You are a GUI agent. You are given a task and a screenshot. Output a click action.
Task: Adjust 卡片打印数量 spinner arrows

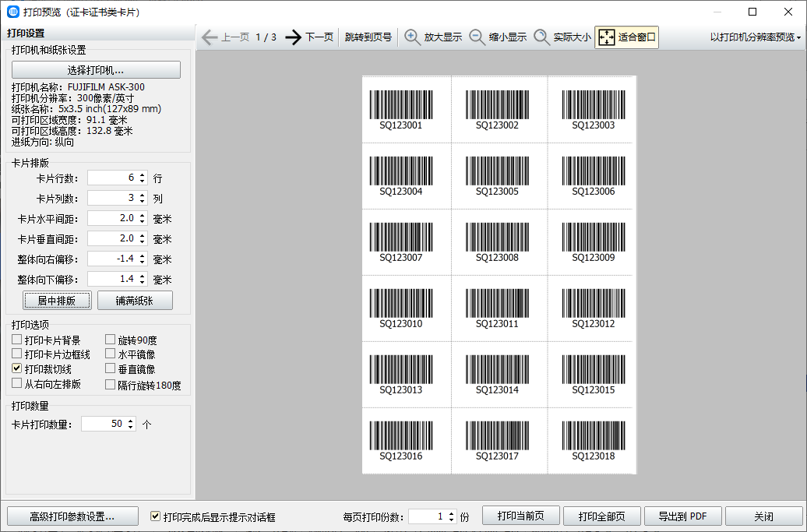[x=131, y=424]
